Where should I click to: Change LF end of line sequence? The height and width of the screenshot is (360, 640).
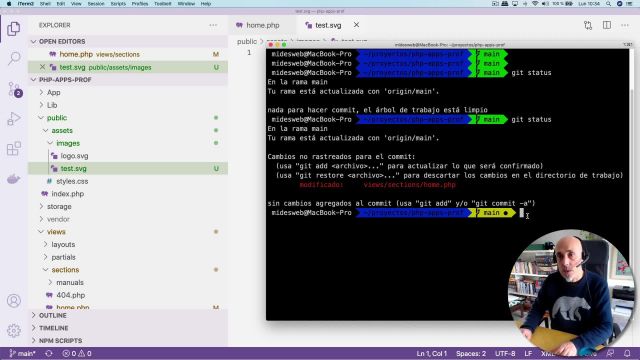point(528,353)
